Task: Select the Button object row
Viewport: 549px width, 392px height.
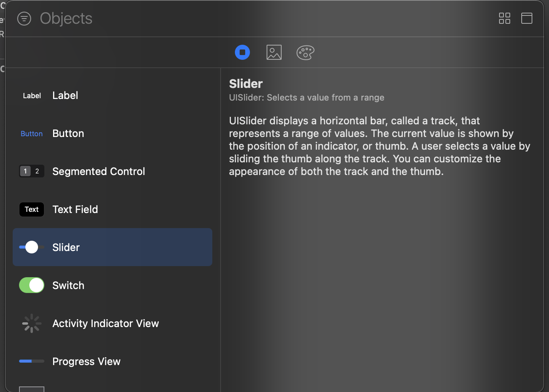Action: point(112,133)
